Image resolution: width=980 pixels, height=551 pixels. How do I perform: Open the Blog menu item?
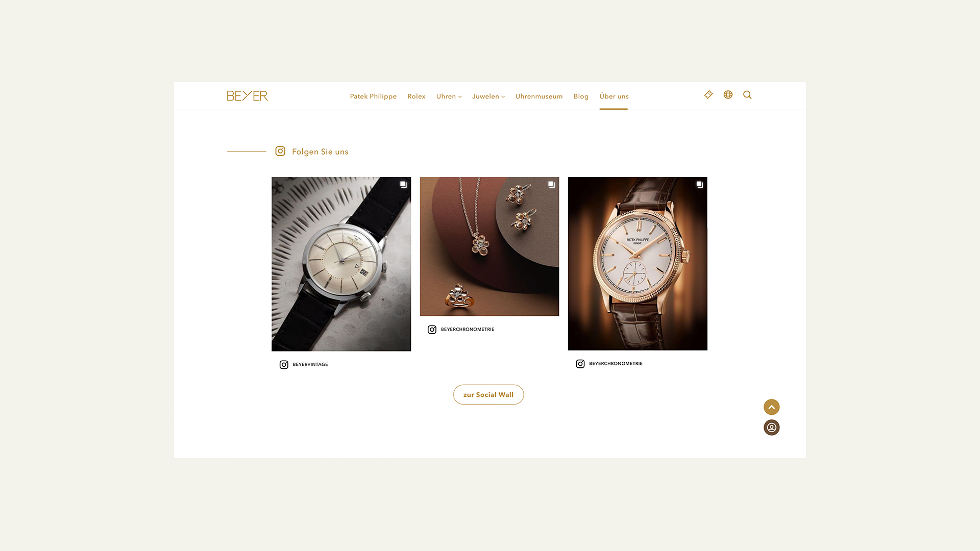[581, 96]
